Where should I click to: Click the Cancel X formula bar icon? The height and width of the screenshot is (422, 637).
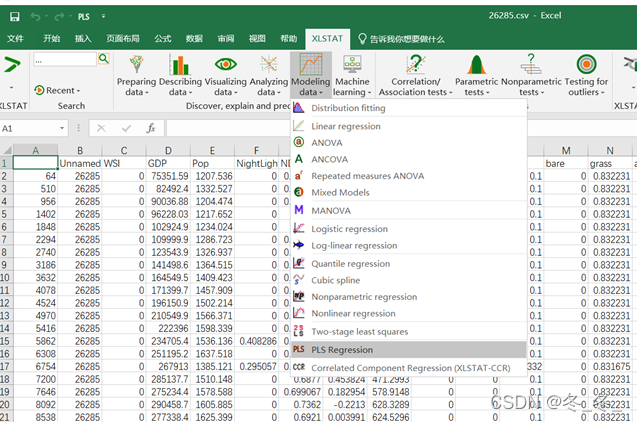click(x=101, y=128)
